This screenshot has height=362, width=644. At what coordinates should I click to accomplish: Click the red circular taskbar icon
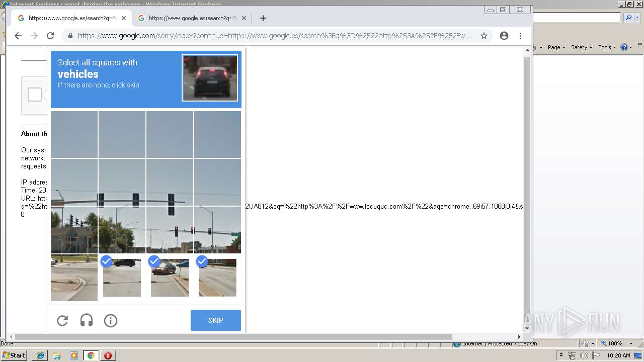click(x=108, y=355)
